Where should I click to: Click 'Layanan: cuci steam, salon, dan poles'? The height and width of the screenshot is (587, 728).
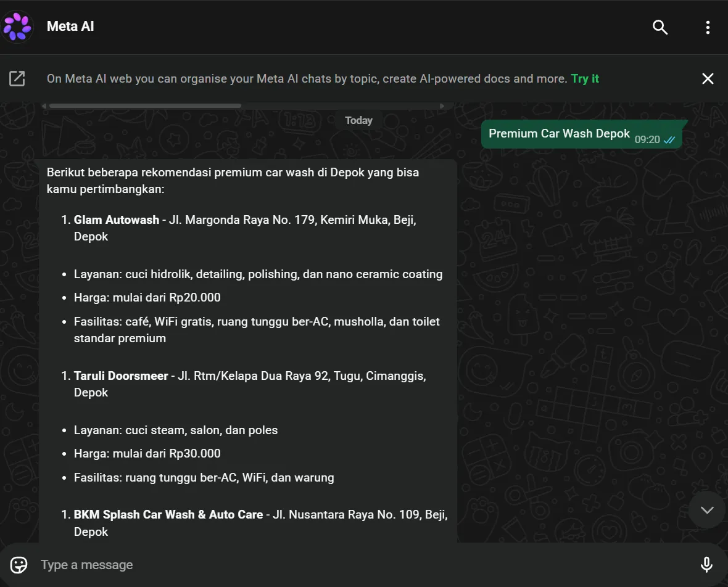click(175, 430)
